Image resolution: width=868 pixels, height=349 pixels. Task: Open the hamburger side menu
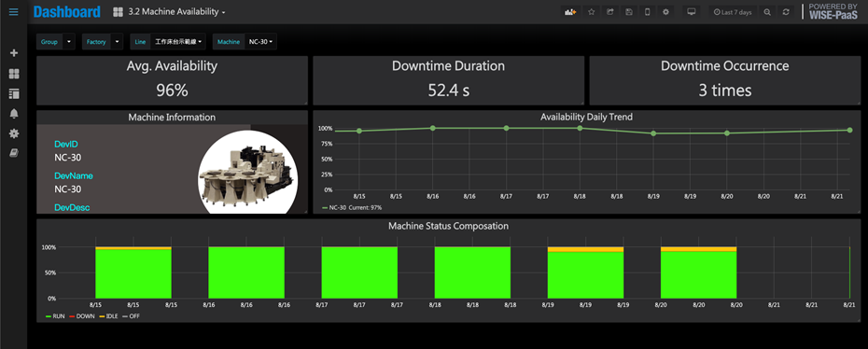(13, 11)
